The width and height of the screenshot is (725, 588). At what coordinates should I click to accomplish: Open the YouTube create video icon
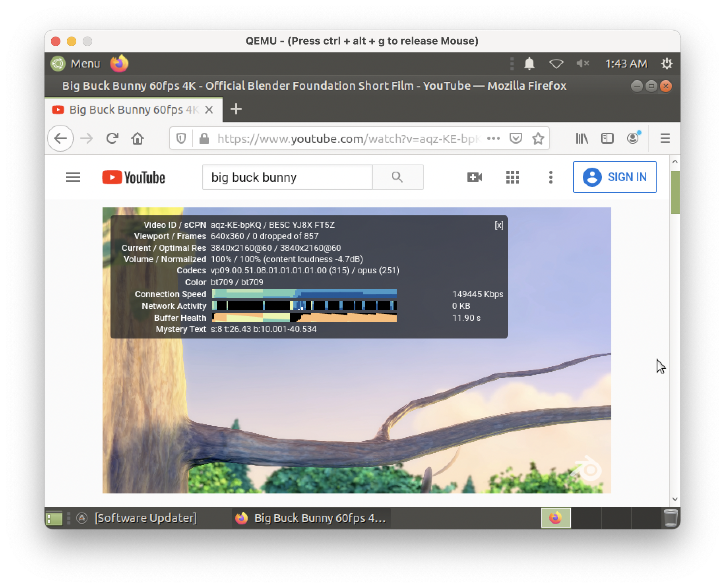[x=475, y=177]
